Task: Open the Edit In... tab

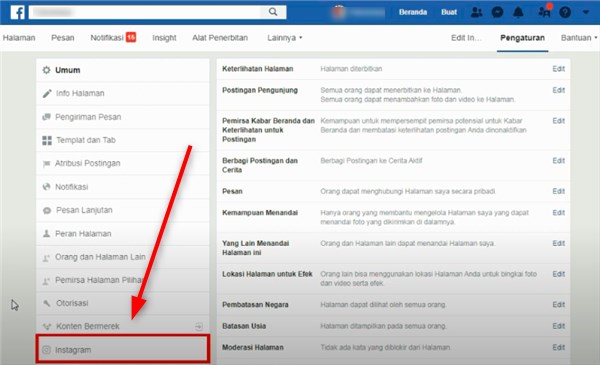Action: tap(466, 37)
